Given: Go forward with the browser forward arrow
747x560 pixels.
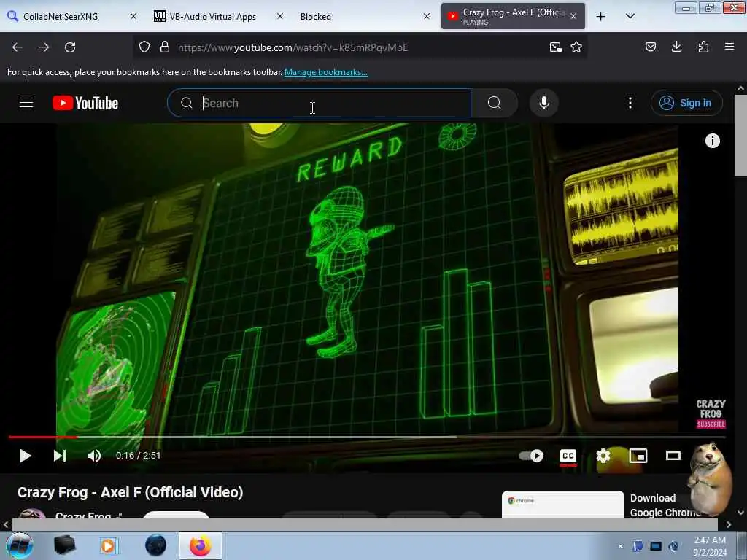Looking at the screenshot, I should point(44,47).
